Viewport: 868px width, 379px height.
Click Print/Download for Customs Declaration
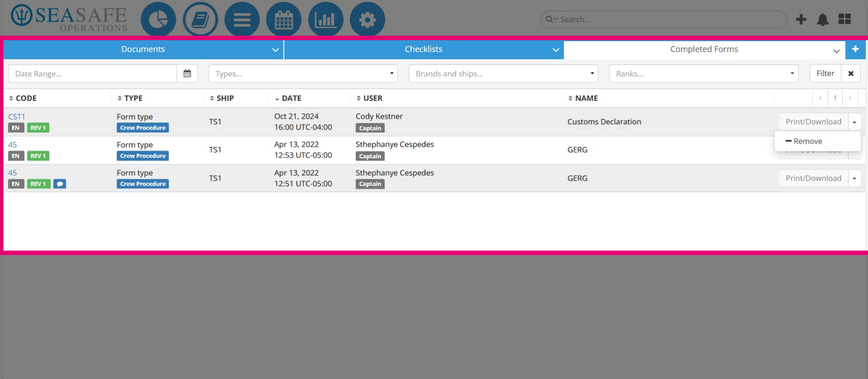click(x=813, y=122)
